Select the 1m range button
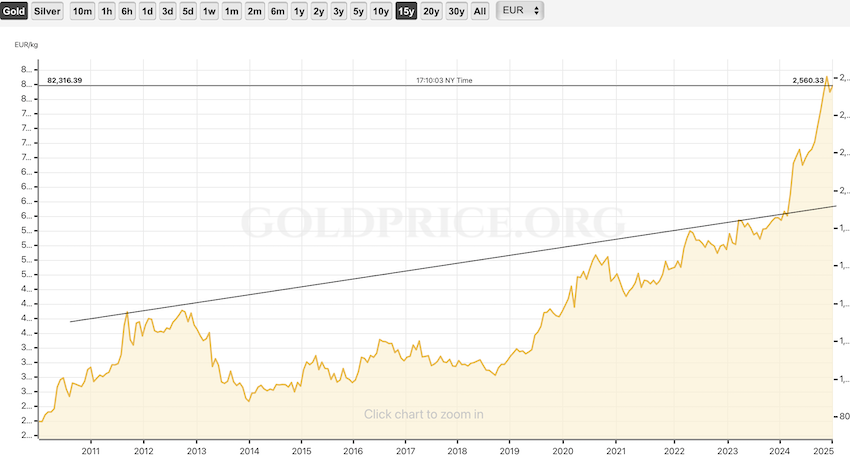 click(x=231, y=11)
